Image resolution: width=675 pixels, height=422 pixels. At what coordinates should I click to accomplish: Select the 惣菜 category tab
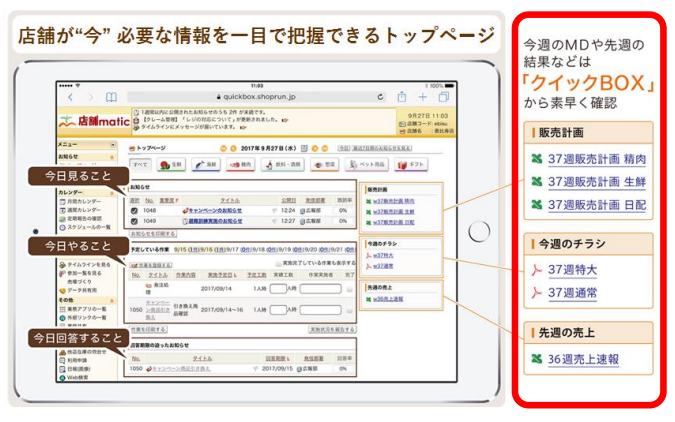[x=325, y=164]
